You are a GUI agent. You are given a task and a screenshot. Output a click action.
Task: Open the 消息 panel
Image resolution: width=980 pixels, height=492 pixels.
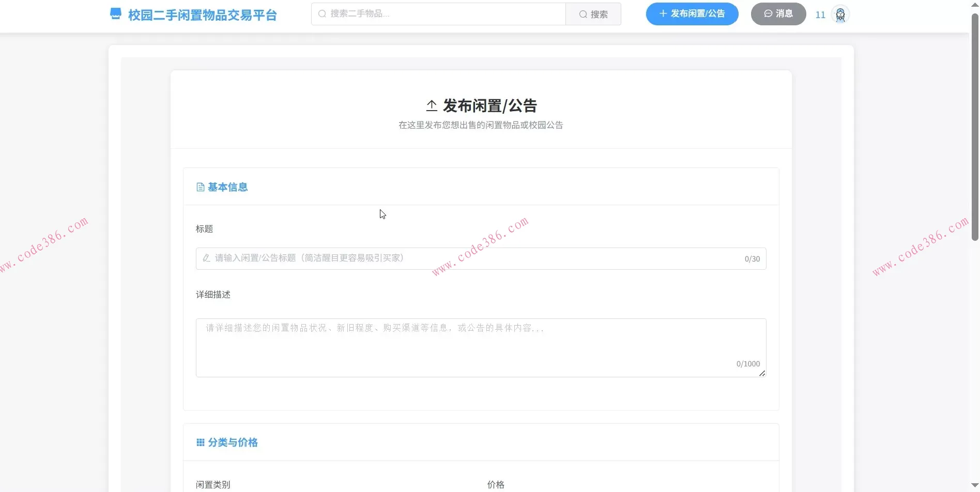778,14
